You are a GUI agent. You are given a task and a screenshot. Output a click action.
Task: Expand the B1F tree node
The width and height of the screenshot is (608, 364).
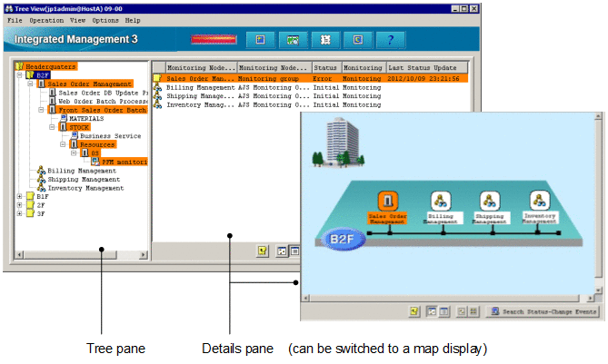coord(19,196)
